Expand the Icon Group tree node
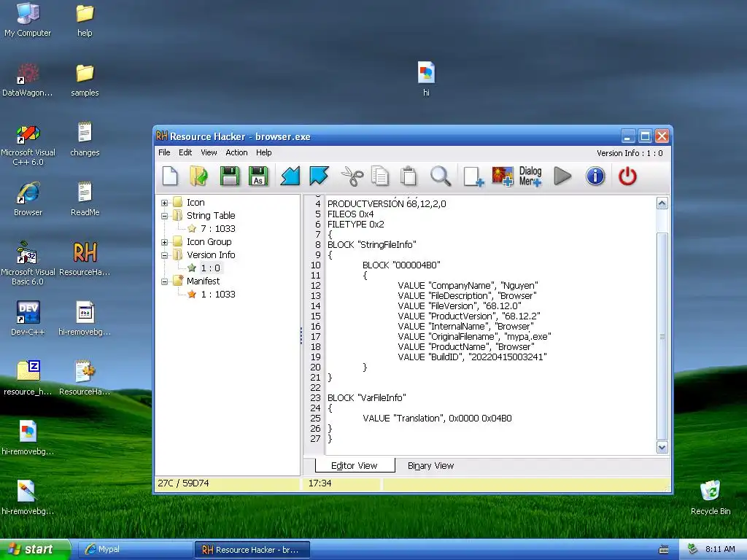The image size is (747, 560). pyautogui.click(x=164, y=242)
